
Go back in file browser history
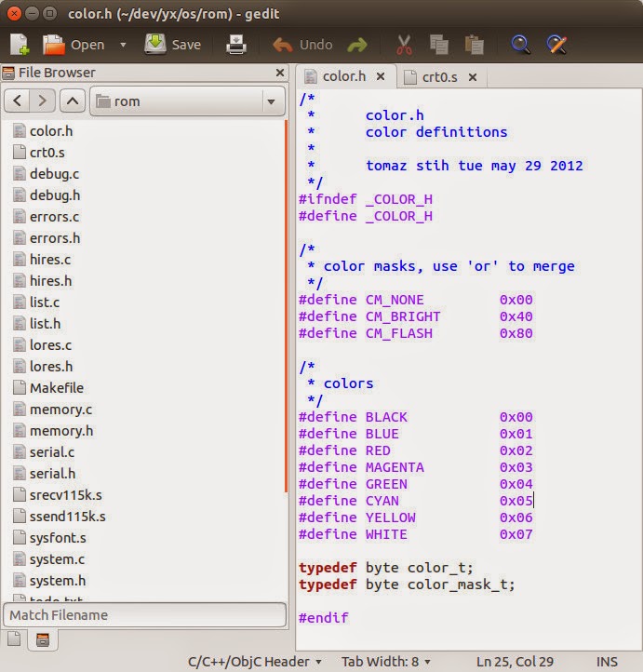17,101
